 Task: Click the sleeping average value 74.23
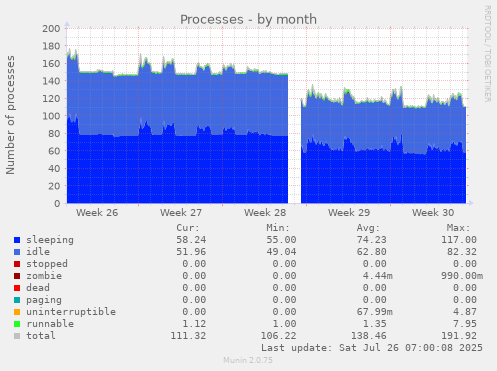[x=371, y=240]
